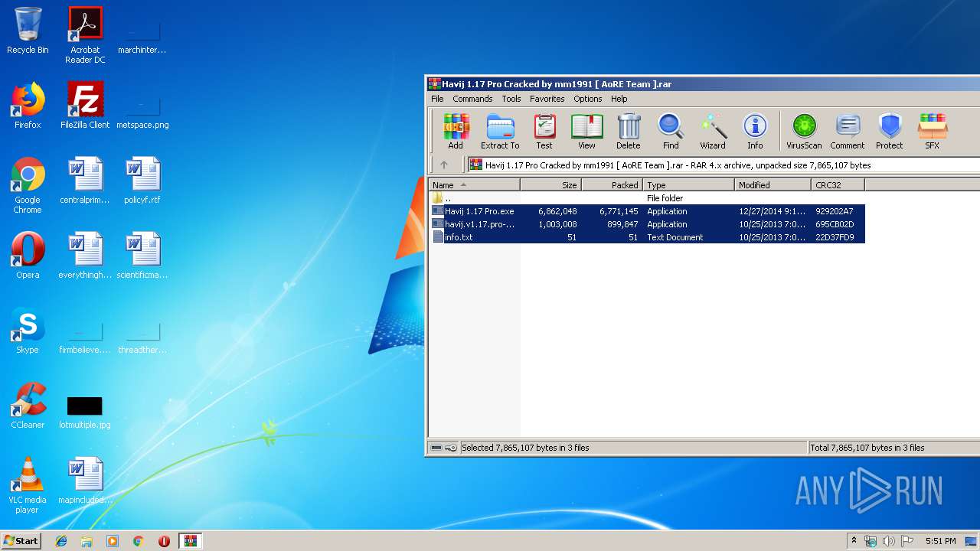Open policyf.rtf document on desktop
This screenshot has height=551, width=980.
pyautogui.click(x=142, y=181)
